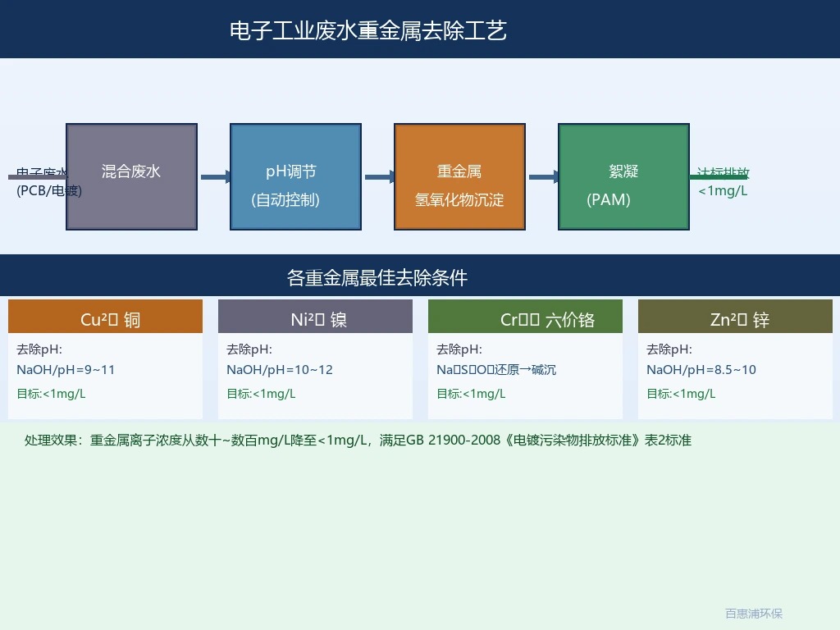Click the 还原→碱沉 text in Cr card
This screenshot has height=630, width=840.
click(525, 370)
